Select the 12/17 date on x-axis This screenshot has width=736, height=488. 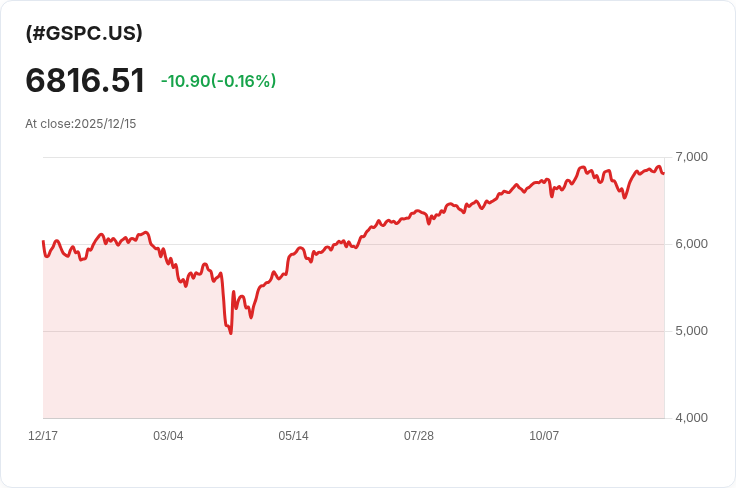tap(43, 436)
